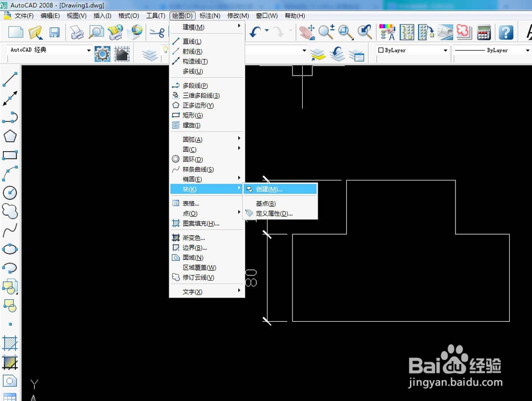Open the ByLayer color dropdown
This screenshot has height=401, width=532.
(445, 50)
